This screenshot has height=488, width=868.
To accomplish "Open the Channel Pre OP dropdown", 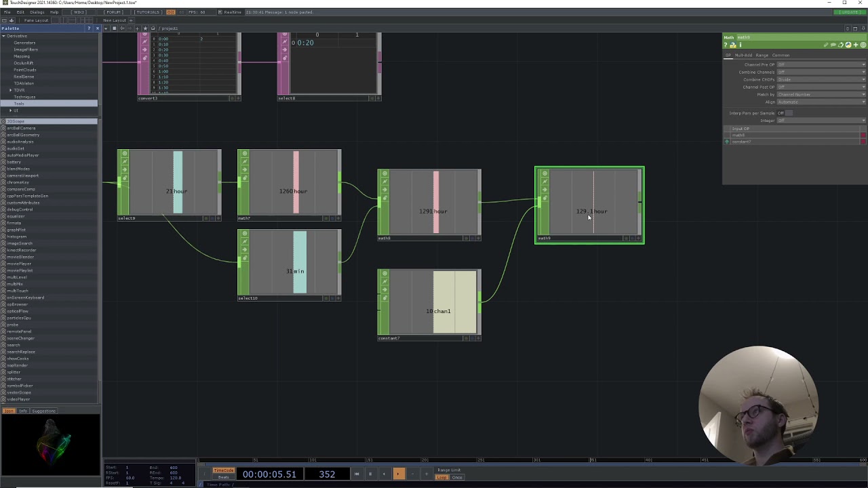I will point(821,64).
